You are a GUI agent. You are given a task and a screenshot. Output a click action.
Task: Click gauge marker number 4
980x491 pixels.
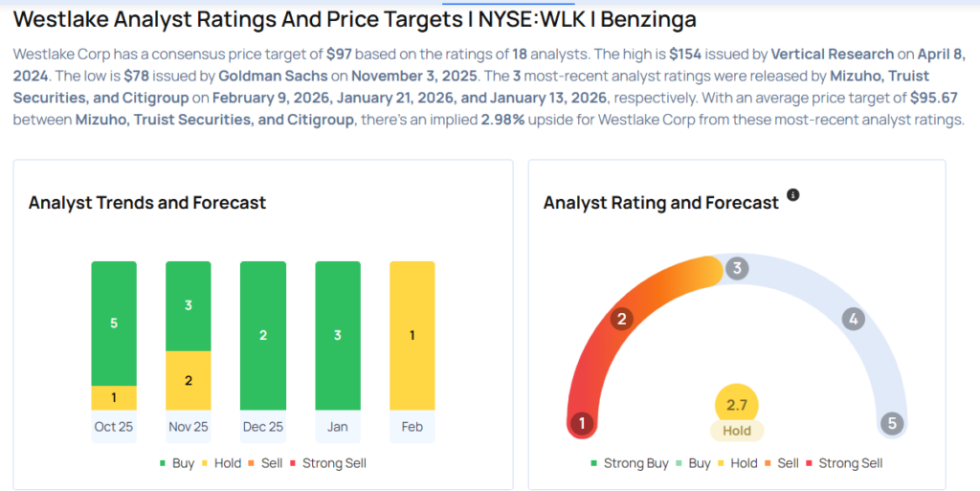(853, 319)
